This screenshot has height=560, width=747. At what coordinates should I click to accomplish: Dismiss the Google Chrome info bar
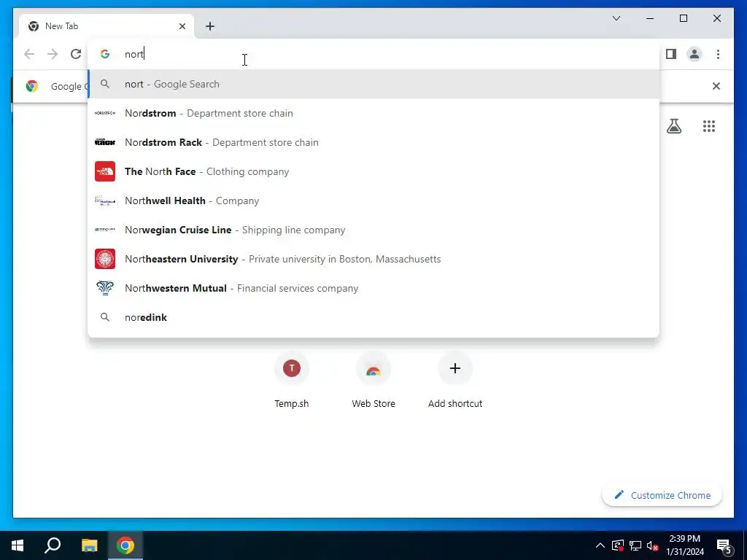click(x=716, y=86)
